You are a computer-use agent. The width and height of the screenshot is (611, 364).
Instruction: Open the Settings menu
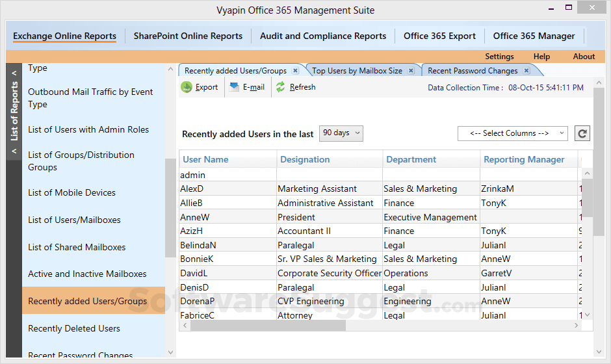coord(499,57)
